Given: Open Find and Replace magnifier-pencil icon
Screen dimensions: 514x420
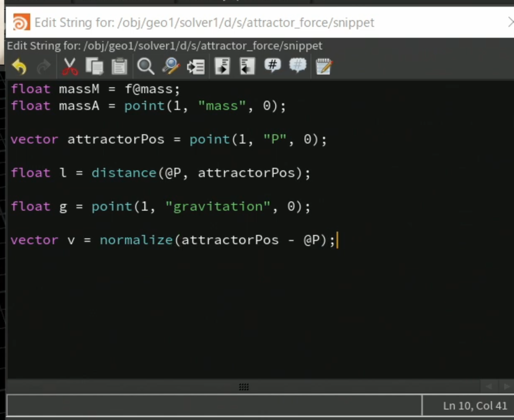Looking at the screenshot, I should click(x=171, y=66).
